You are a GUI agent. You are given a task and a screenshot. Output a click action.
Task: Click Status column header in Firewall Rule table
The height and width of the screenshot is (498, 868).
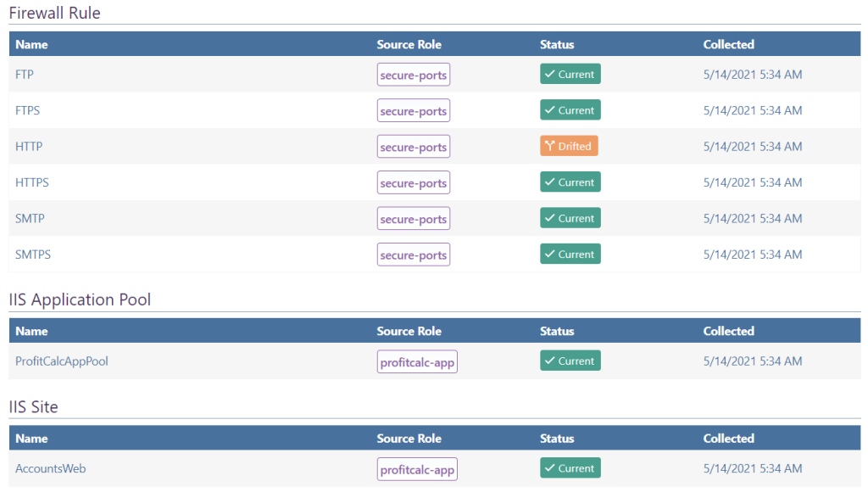(x=557, y=44)
